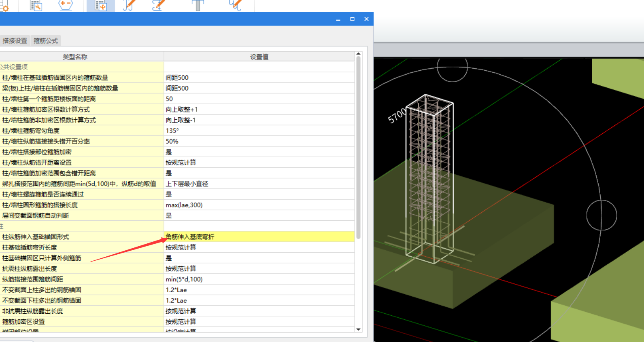Switch to the 箍筋公式 tab
Screen dimensions: 644x342
click(x=46, y=40)
